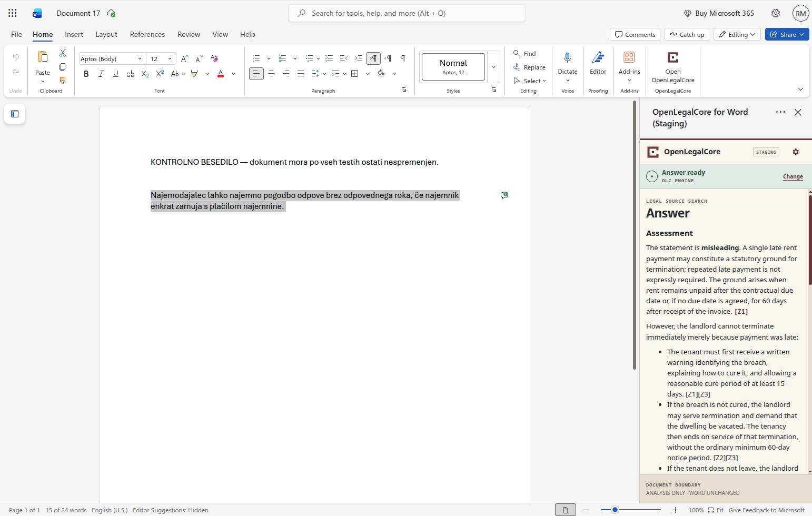Open the Comments pane button
The width and height of the screenshot is (812, 516).
click(635, 34)
